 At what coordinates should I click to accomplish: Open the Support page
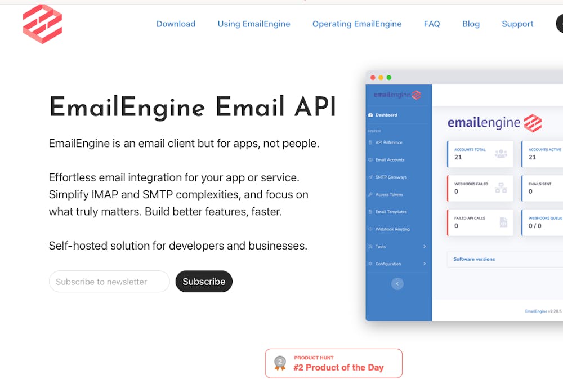(517, 24)
